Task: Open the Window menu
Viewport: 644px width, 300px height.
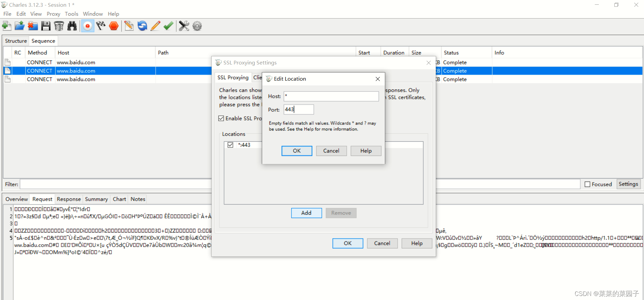Action: click(x=93, y=14)
